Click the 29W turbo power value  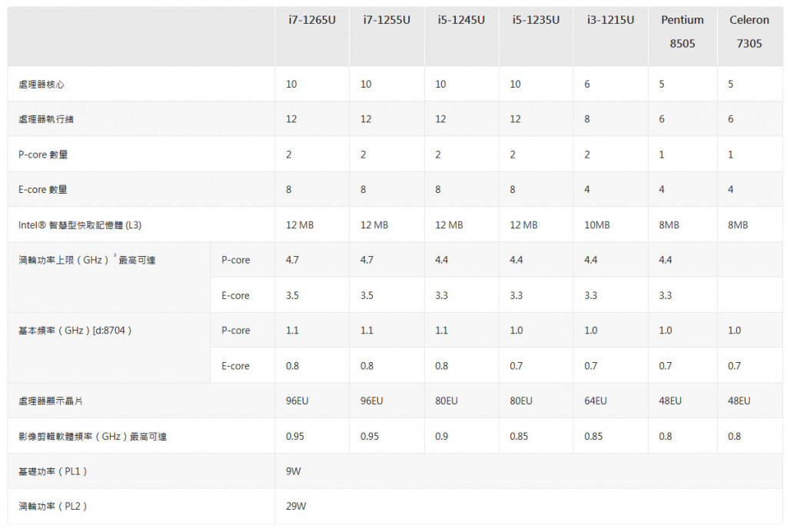(x=296, y=507)
